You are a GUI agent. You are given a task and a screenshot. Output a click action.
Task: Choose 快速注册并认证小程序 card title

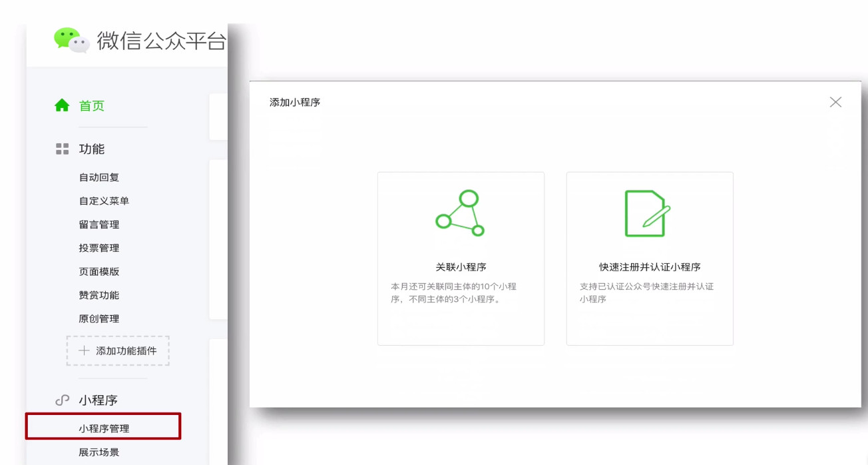click(650, 267)
